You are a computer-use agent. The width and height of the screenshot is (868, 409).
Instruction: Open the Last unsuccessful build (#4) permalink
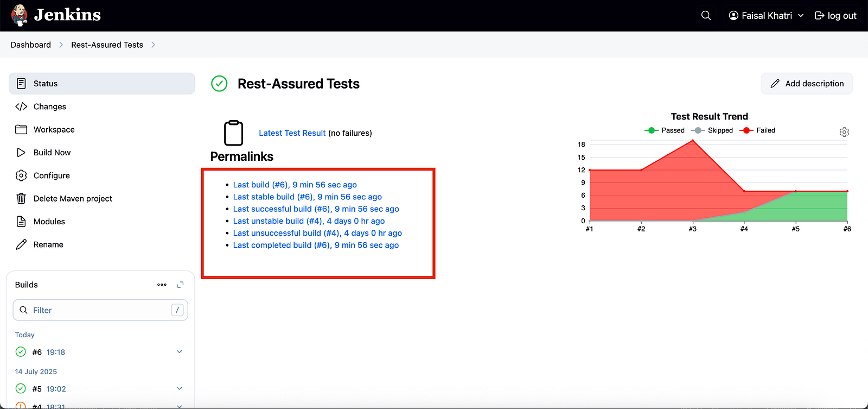coord(317,233)
